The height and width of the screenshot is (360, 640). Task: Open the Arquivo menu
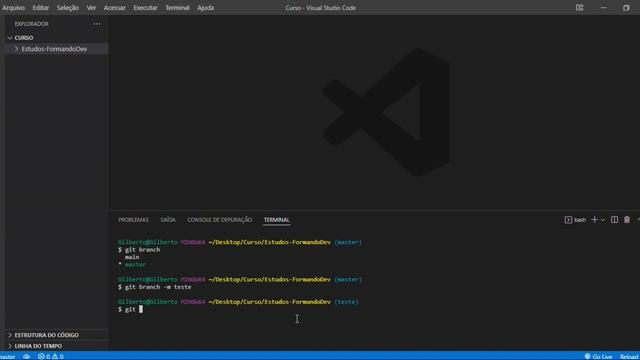pos(13,8)
